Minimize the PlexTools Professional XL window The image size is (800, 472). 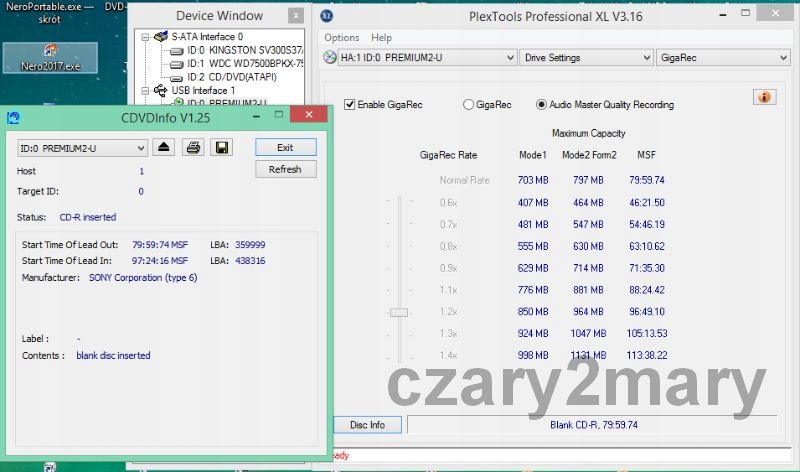click(722, 15)
